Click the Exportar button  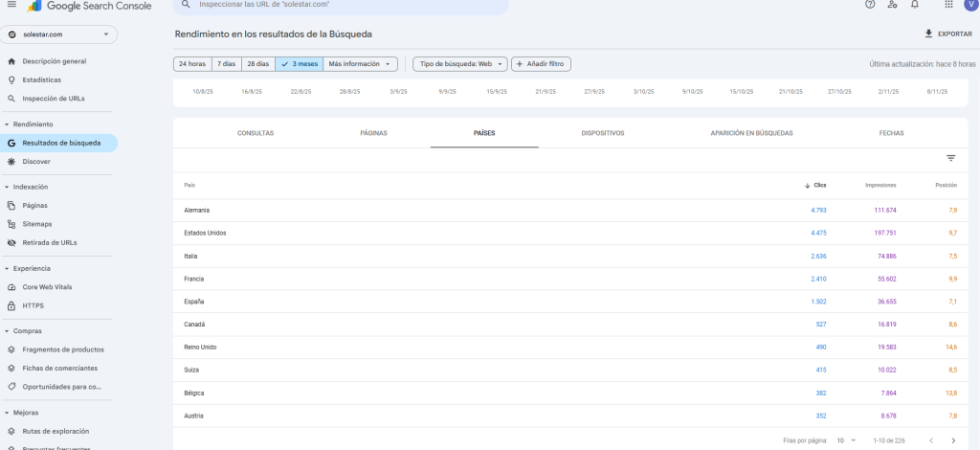pos(947,34)
